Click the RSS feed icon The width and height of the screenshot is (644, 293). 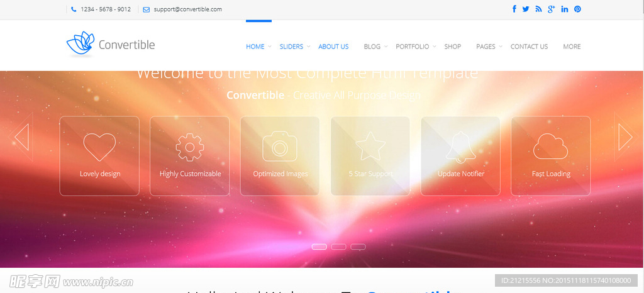538,9
